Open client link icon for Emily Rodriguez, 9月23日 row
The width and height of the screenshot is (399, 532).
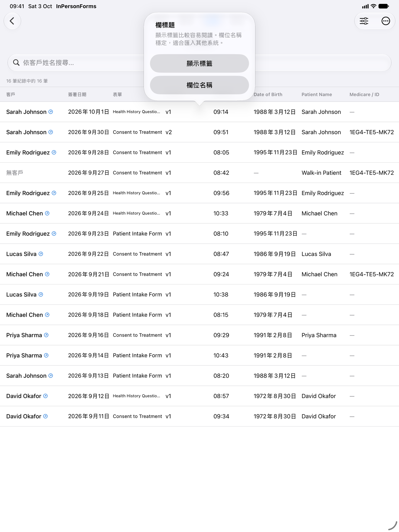(x=54, y=233)
